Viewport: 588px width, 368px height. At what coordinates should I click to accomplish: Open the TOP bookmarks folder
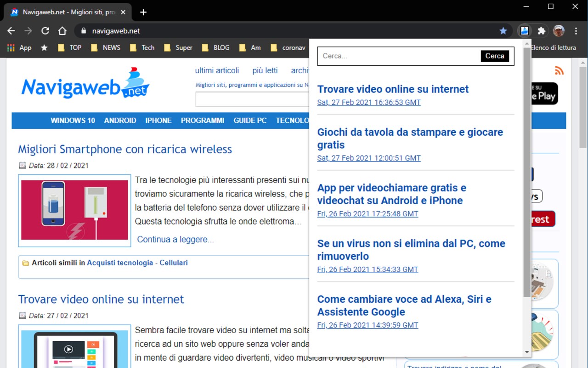(69, 47)
